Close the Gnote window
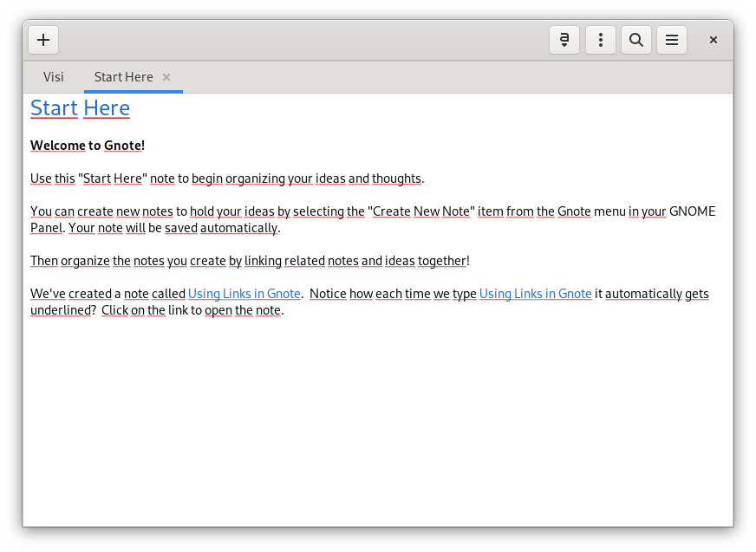 [x=714, y=40]
